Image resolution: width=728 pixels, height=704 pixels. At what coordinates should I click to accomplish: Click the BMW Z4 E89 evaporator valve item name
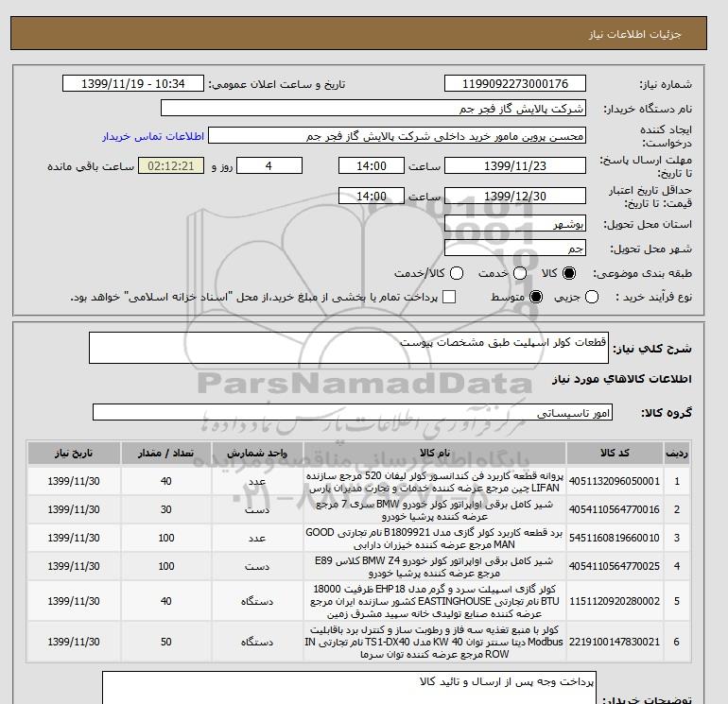[x=435, y=567]
